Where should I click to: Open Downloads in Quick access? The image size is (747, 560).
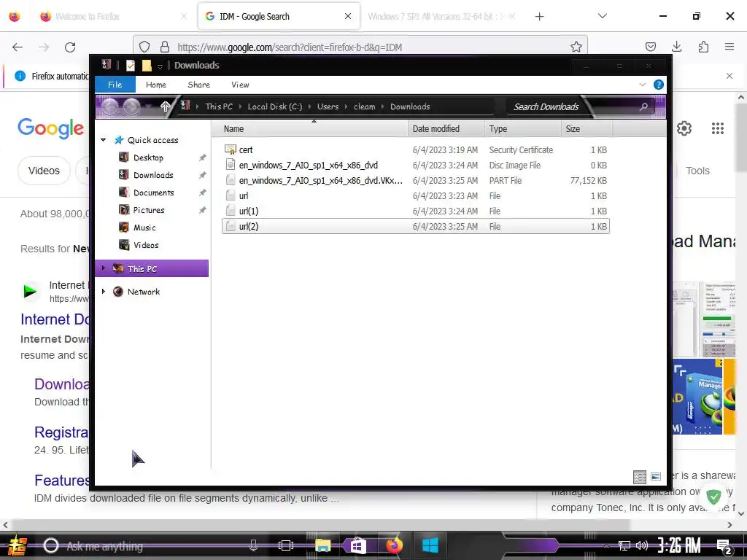point(153,175)
